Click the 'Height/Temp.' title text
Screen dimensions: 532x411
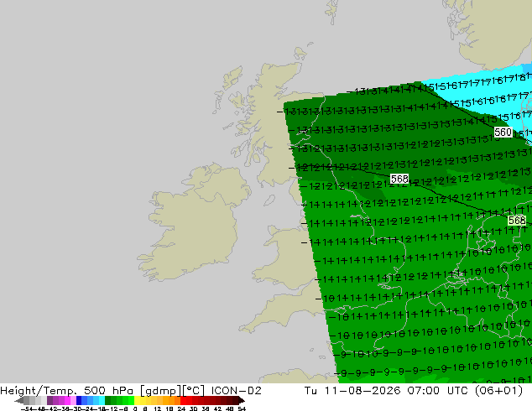(39, 391)
